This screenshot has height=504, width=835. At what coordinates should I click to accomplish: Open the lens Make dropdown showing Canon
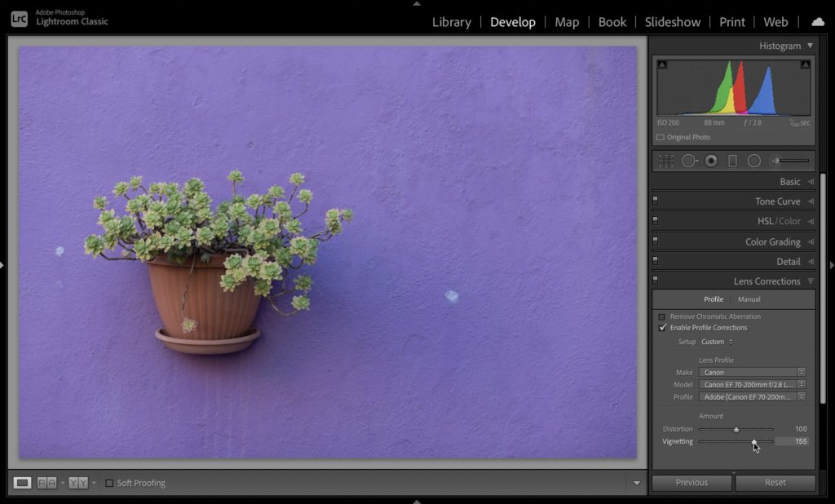752,373
